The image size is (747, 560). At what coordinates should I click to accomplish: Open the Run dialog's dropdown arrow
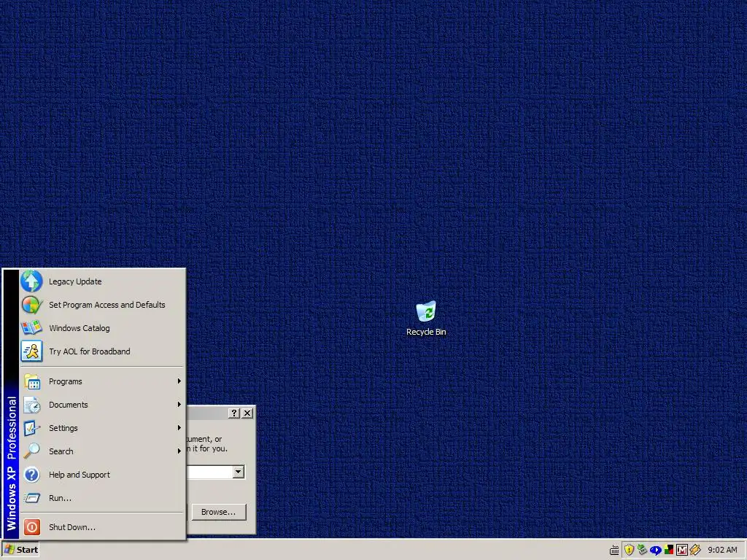pyautogui.click(x=239, y=472)
